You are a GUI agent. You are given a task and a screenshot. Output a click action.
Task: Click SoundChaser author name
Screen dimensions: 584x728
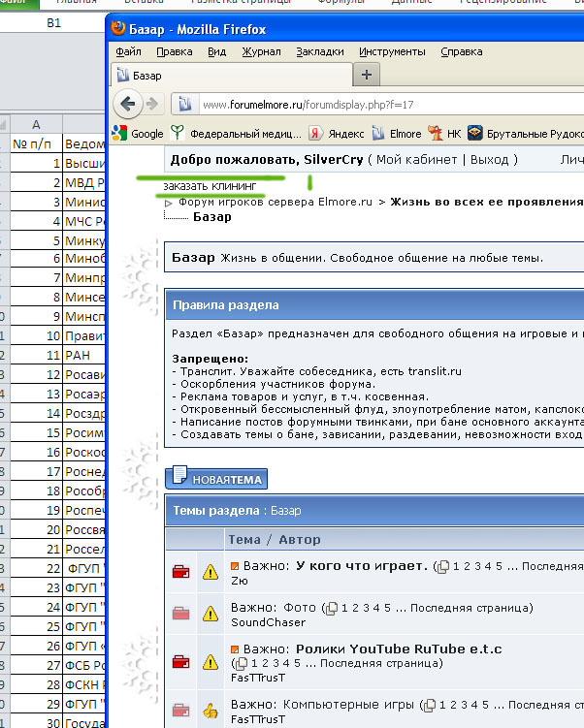pos(268,622)
